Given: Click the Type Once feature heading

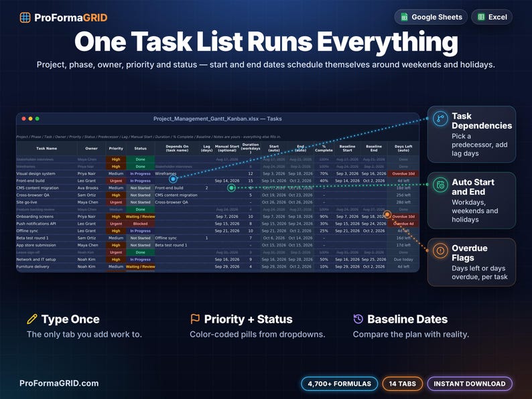Looking at the screenshot, I should [x=70, y=319].
